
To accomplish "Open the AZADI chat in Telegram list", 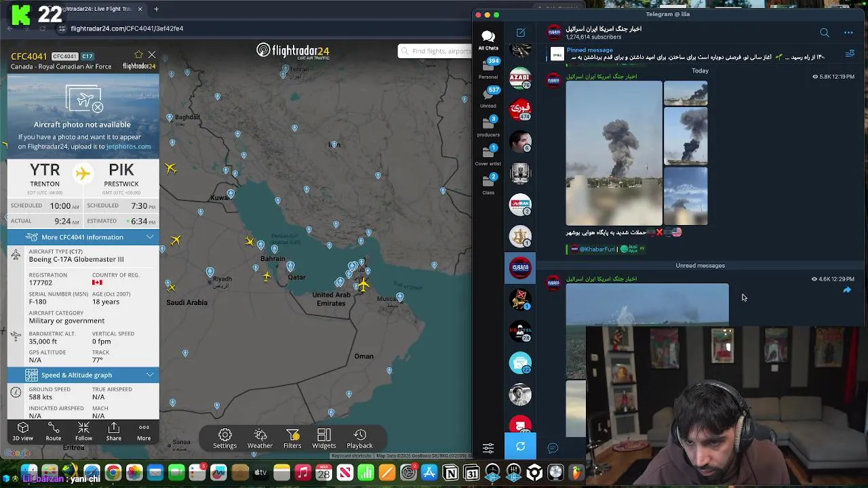I will [520, 79].
